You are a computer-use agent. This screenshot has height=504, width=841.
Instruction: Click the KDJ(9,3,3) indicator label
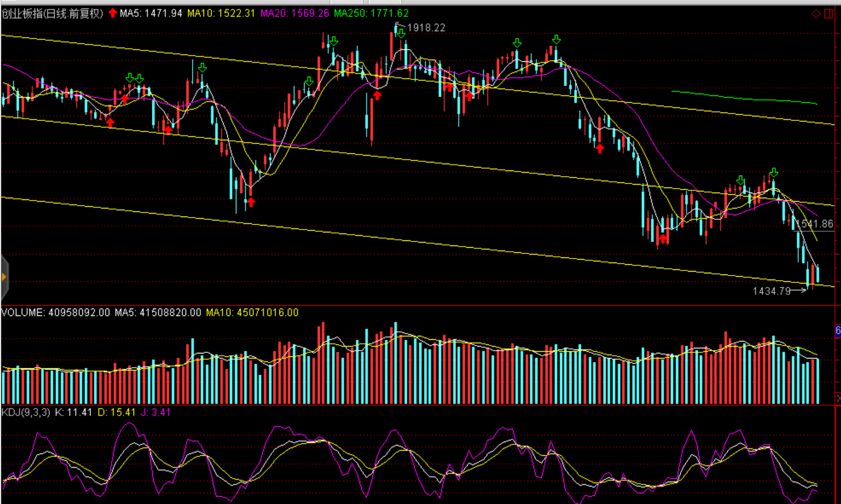point(26,412)
